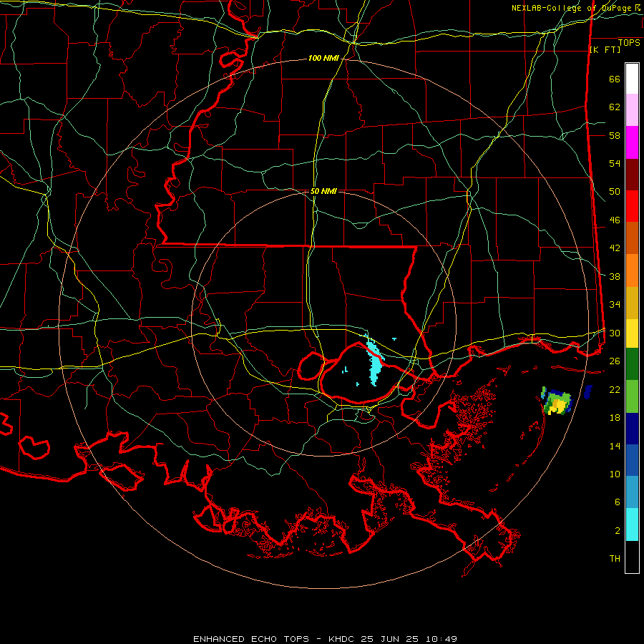This screenshot has height=644, width=644.
Task: Click the legend value 50
Action: (x=615, y=192)
